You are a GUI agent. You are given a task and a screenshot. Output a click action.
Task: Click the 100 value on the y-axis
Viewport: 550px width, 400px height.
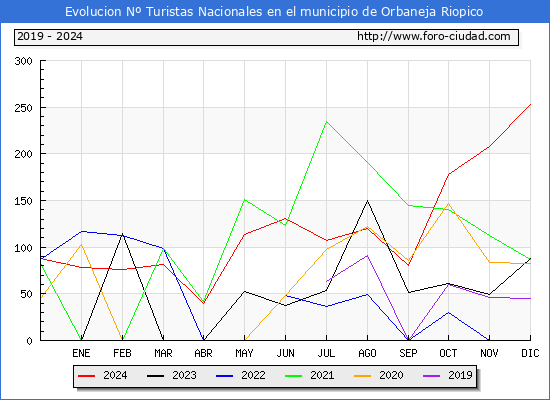(x=24, y=248)
